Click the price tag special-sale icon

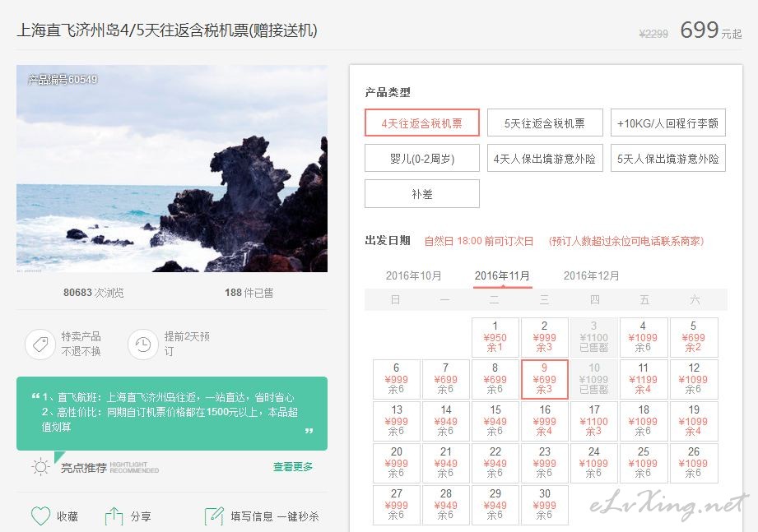point(40,345)
